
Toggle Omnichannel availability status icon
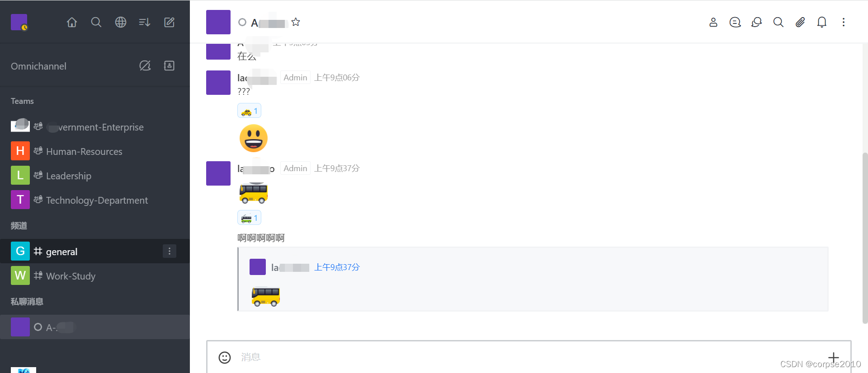point(145,66)
